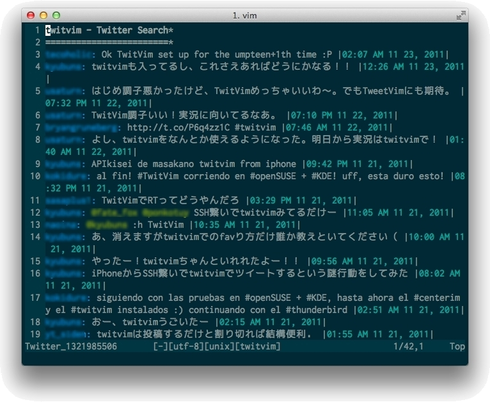This screenshot has height=402, width=490.
Task: Click the '[unix]' file format indicator
Action: (x=219, y=346)
